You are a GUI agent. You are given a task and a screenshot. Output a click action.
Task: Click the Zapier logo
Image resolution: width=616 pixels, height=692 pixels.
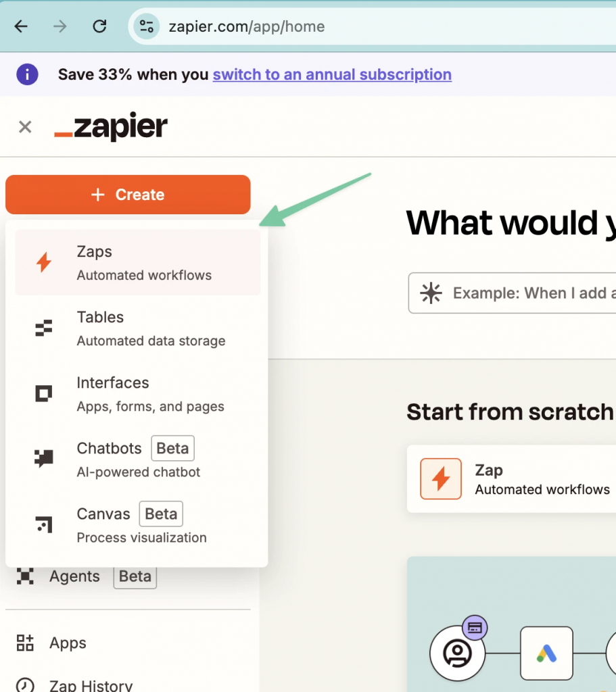(110, 126)
